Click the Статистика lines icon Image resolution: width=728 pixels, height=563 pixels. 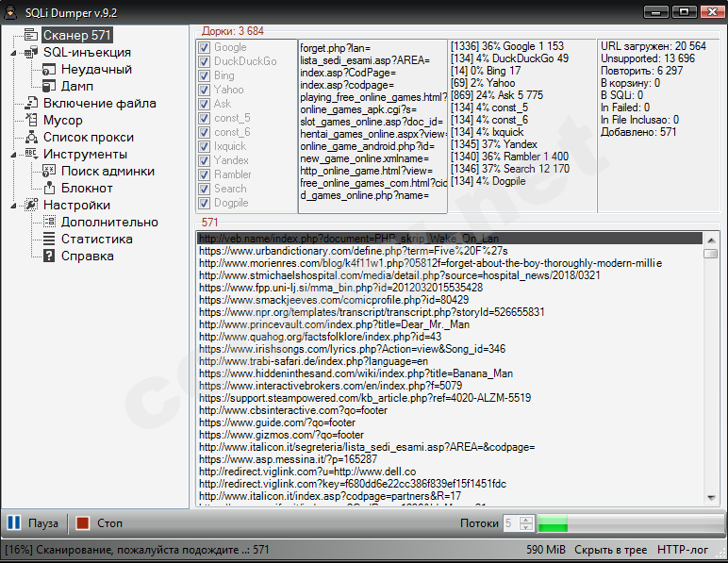pyautogui.click(x=49, y=239)
